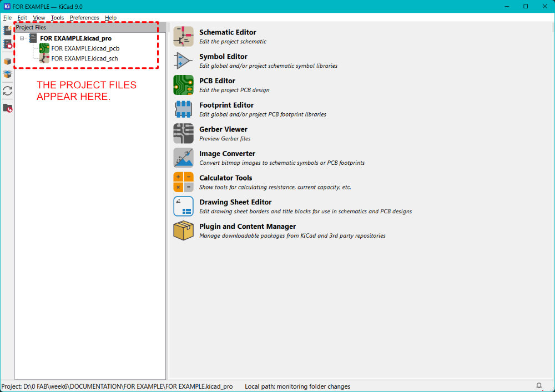555x392 pixels.
Task: Open the Preferences menu
Action: coord(84,18)
